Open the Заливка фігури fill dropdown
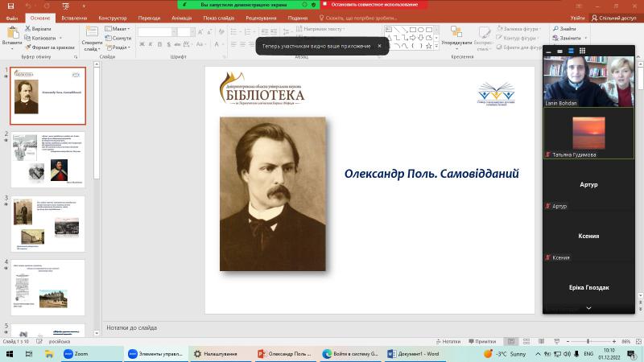Image resolution: width=644 pixels, height=362 pixels. (x=518, y=28)
